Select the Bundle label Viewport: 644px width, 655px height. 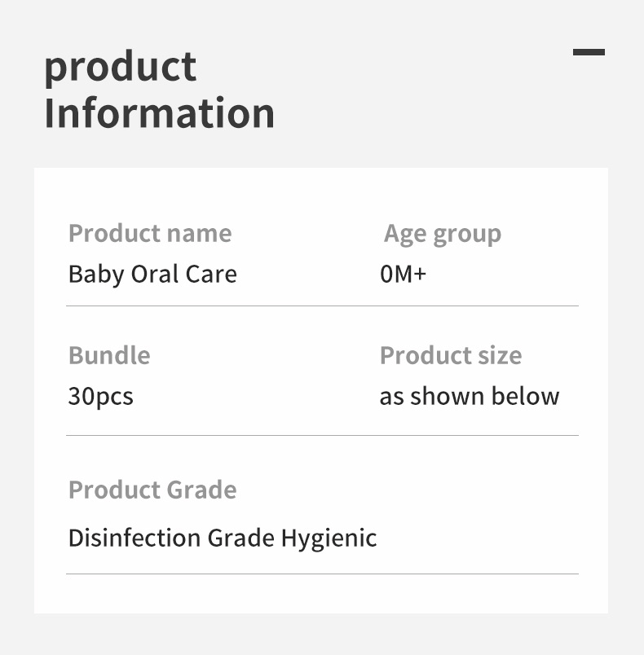tap(109, 355)
